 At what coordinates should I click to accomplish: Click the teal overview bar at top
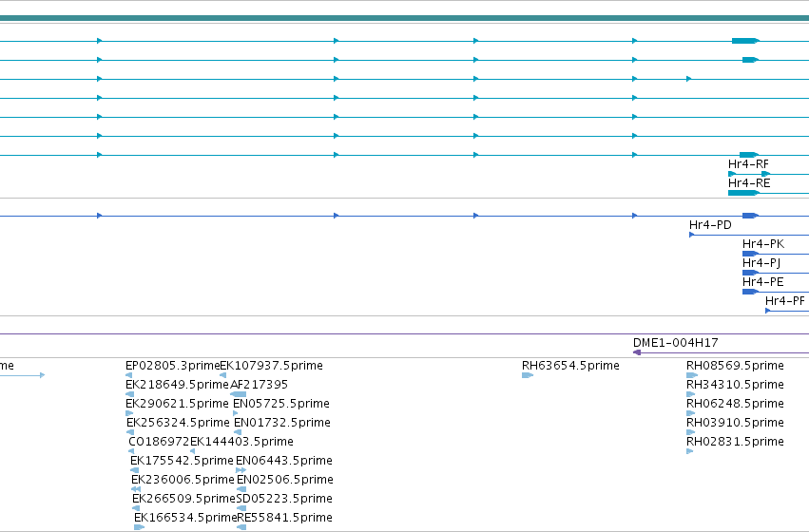coord(405,19)
